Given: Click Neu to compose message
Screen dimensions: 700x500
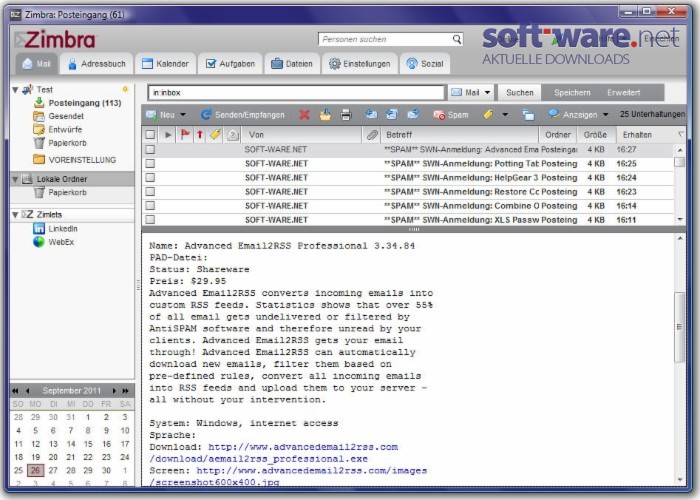Looking at the screenshot, I should [x=160, y=115].
